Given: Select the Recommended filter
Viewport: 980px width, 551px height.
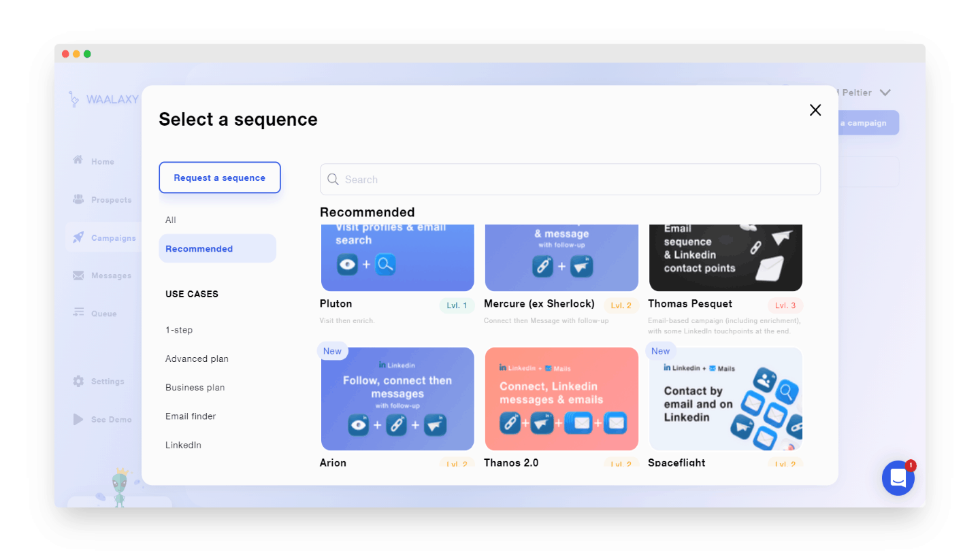Looking at the screenshot, I should coord(218,248).
